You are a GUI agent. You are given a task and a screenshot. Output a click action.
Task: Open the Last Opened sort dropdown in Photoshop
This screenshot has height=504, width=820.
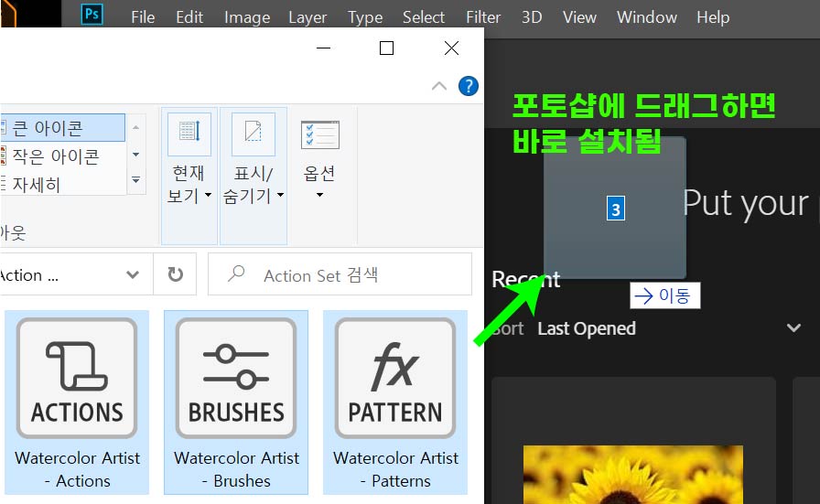click(587, 329)
